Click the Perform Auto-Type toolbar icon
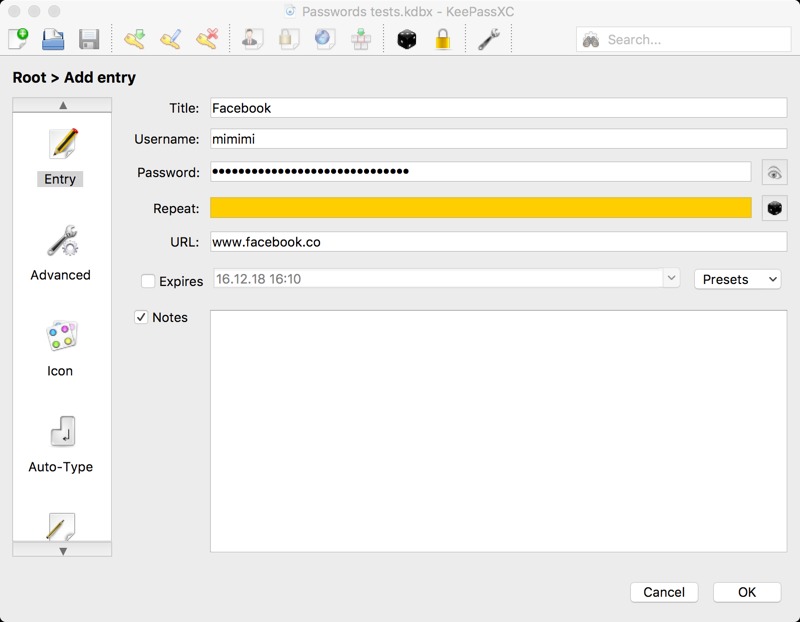Viewport: 800px width, 622px height. (361, 39)
